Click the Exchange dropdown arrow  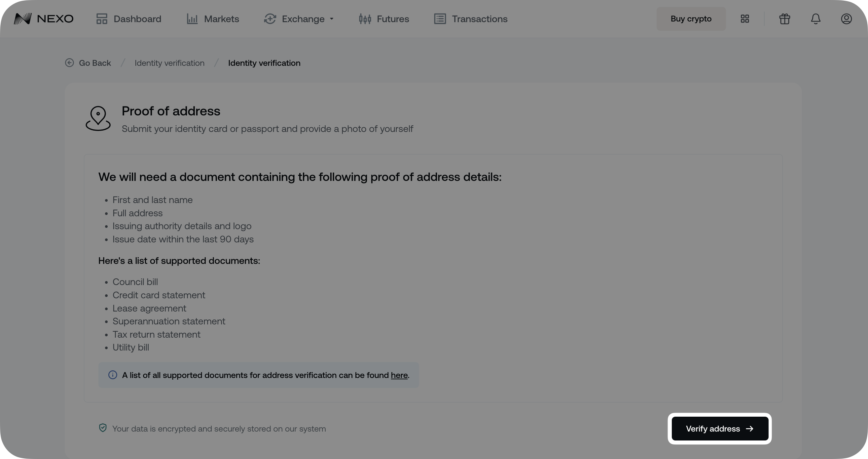332,19
